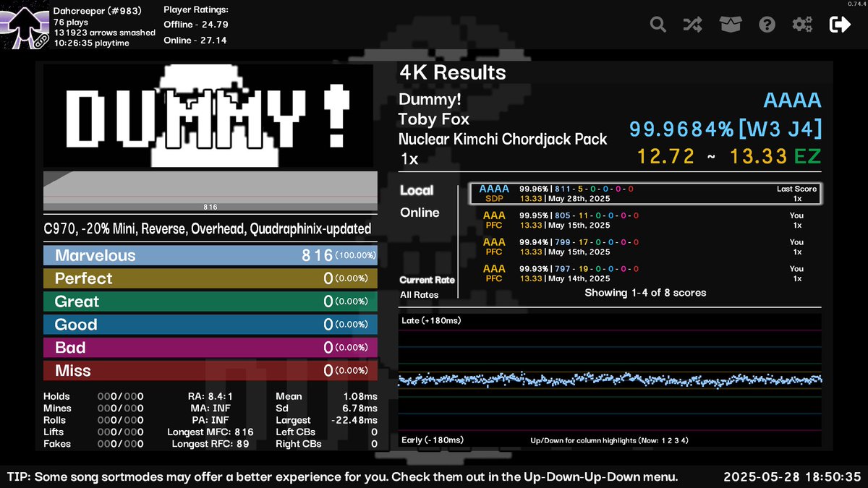Screen dimensions: 868x488
Task: Click the Marvelous judgment bar
Action: [210, 255]
